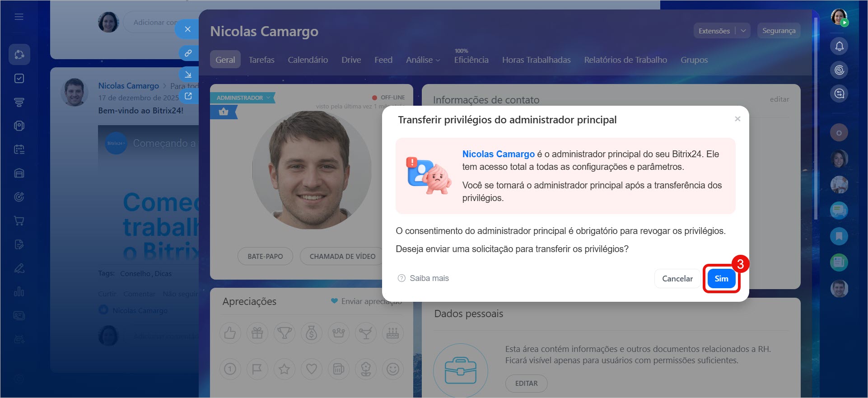
Task: Pick the heart appreciation icon
Action: tap(311, 369)
